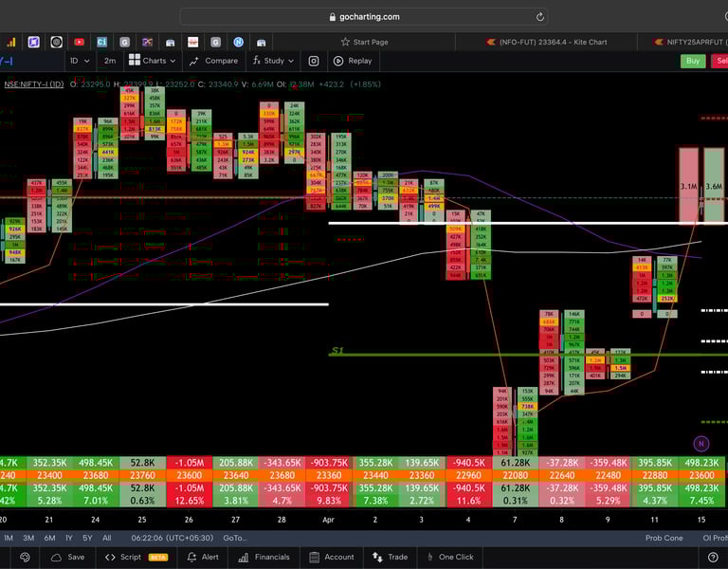This screenshot has height=569, width=728.
Task: Take chart snapshot with camera icon
Action: point(314,61)
